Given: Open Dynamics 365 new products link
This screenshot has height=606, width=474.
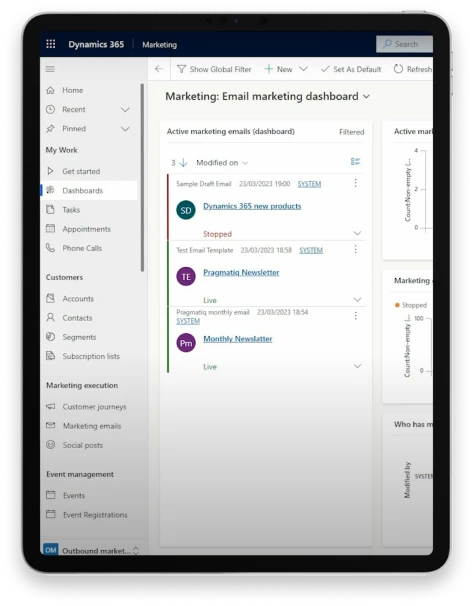Looking at the screenshot, I should [x=252, y=206].
